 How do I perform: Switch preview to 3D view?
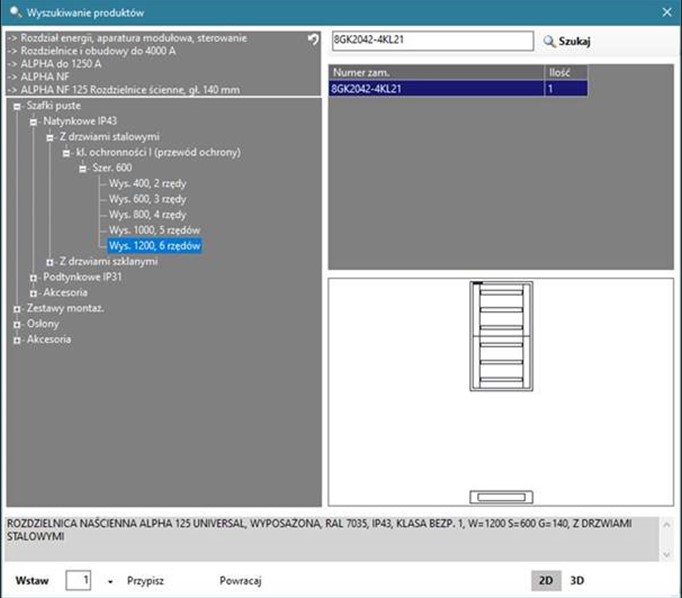point(577,580)
